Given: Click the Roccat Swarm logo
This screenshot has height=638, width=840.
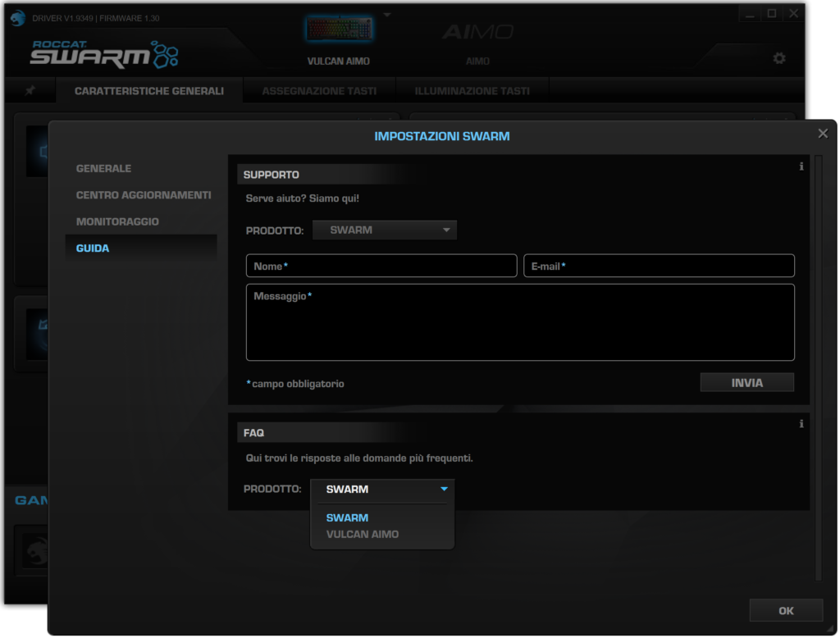Looking at the screenshot, I should 104,54.
